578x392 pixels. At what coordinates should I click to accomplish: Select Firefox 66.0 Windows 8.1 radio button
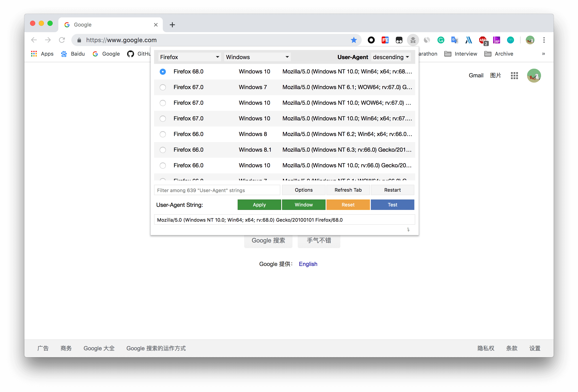coord(163,150)
